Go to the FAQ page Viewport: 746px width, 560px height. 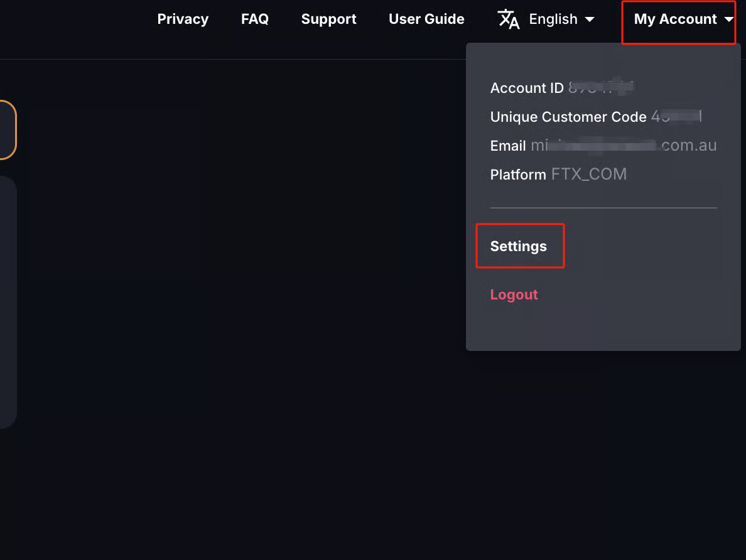pyautogui.click(x=255, y=19)
